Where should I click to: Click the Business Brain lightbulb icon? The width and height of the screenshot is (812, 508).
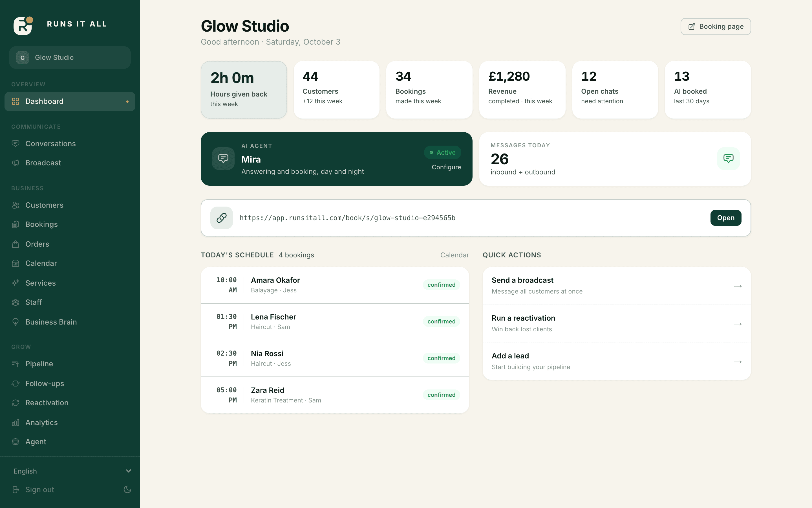coord(16,322)
